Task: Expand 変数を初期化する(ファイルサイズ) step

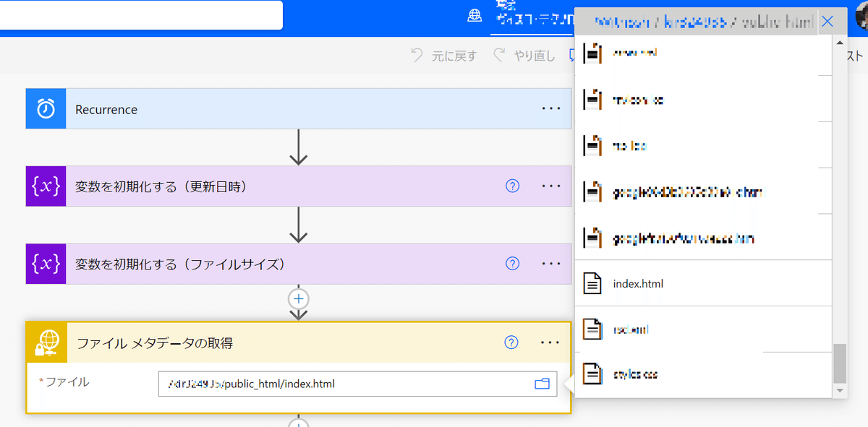Action: [299, 264]
